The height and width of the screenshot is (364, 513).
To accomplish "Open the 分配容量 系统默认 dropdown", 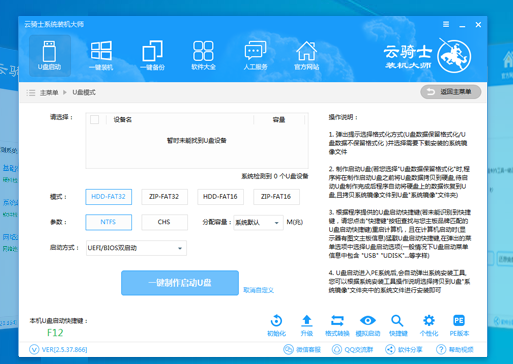I will coord(258,222).
